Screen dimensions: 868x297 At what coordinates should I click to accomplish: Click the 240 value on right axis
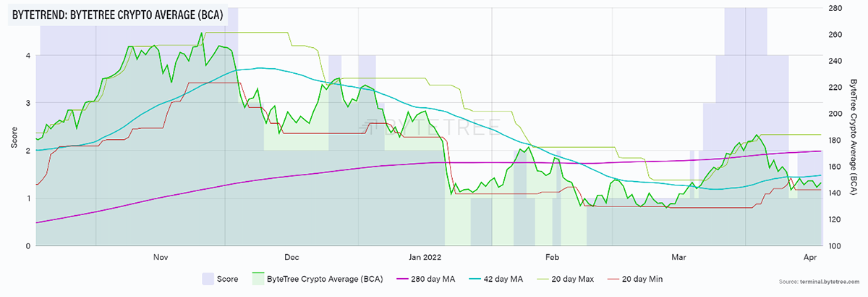(x=835, y=61)
